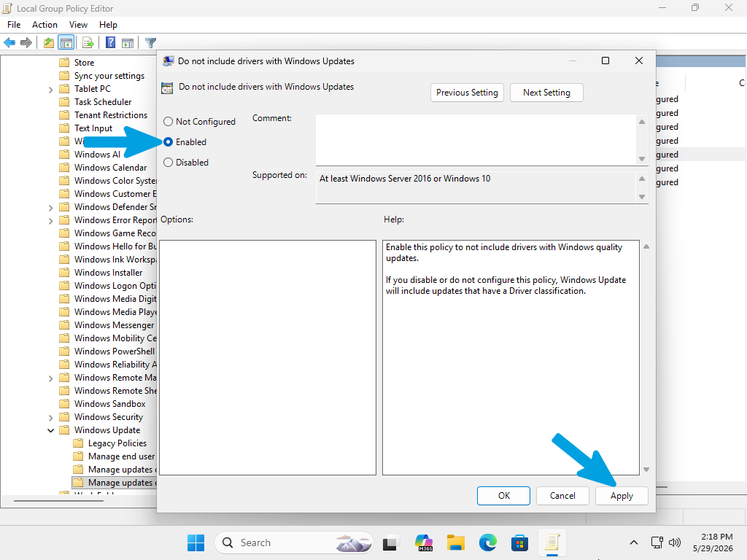The height and width of the screenshot is (560, 747).
Task: Open the blue Help question mark icon
Action: coord(111,43)
